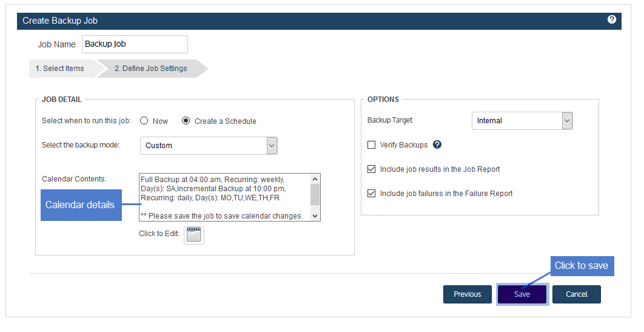Click the Save button
The height and width of the screenshot is (332, 644).
click(x=522, y=294)
